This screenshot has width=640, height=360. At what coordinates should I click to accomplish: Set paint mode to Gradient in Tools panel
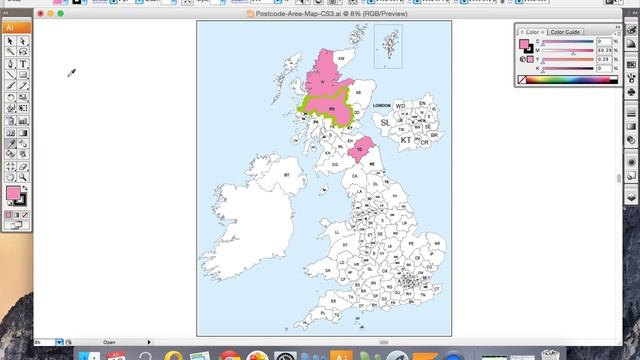coord(17,215)
